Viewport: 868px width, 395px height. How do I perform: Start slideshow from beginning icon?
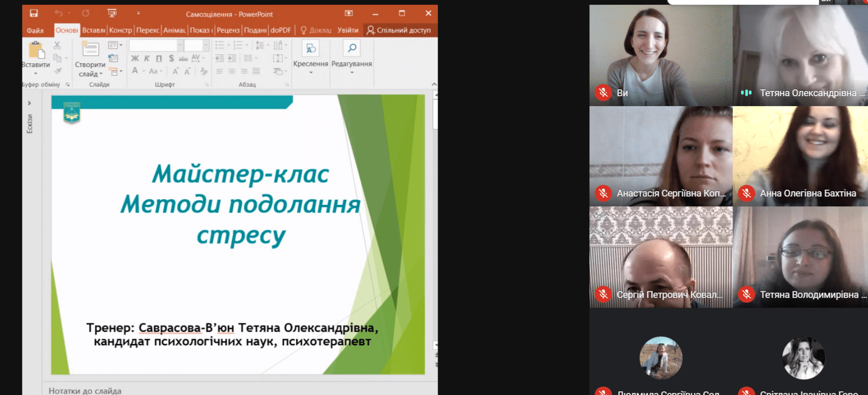click(112, 13)
